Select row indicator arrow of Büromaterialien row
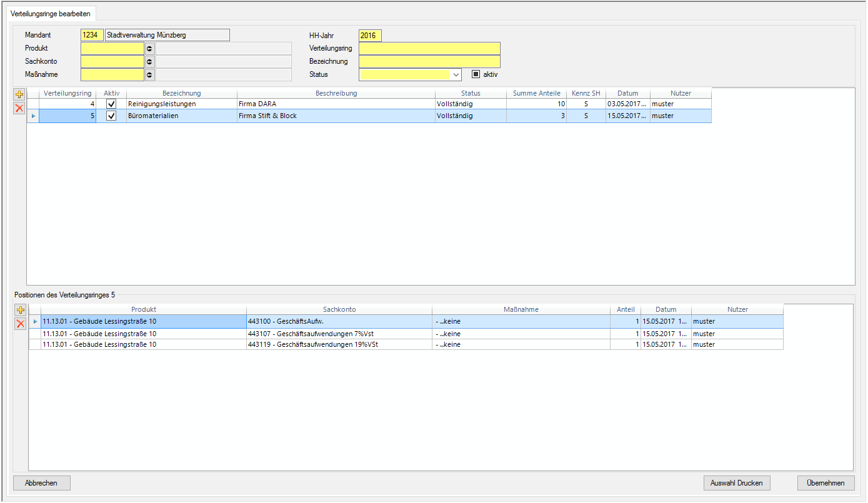This screenshot has height=503, width=868. click(33, 116)
